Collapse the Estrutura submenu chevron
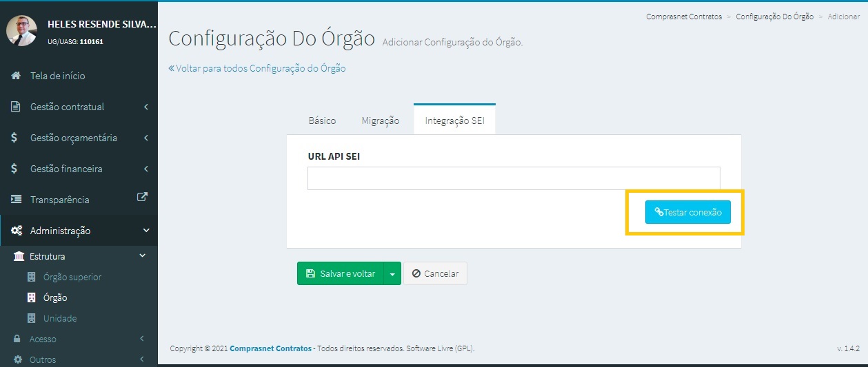The image size is (868, 367). pyautogui.click(x=143, y=256)
